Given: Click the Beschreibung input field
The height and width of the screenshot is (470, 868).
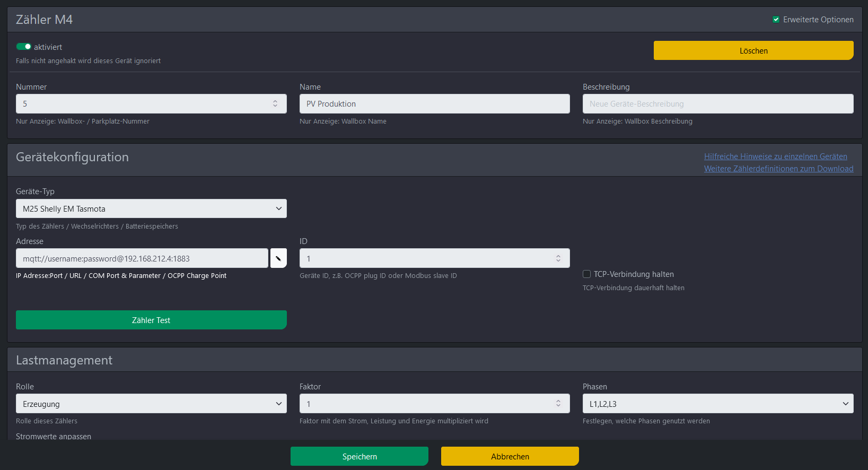Looking at the screenshot, I should click(x=718, y=103).
